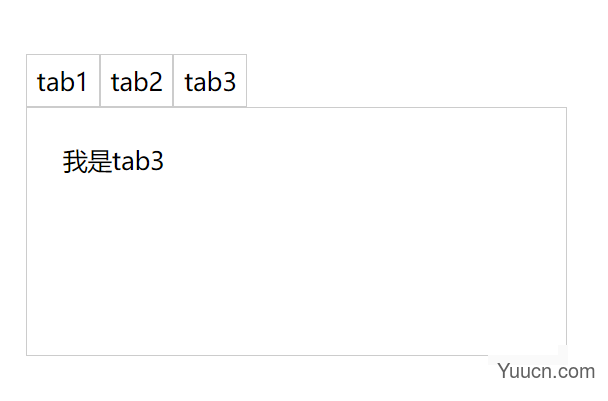Choose the middle tab labeled tab2

coord(136,80)
